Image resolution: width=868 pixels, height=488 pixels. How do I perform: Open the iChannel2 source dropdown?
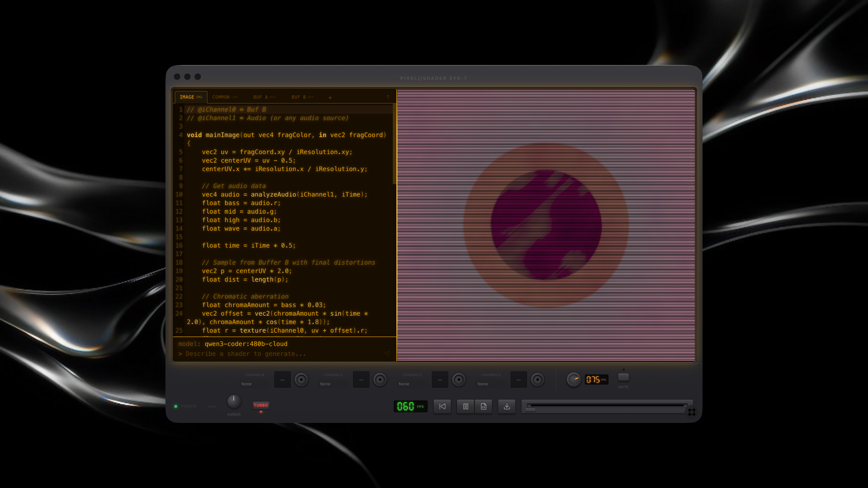pos(410,384)
